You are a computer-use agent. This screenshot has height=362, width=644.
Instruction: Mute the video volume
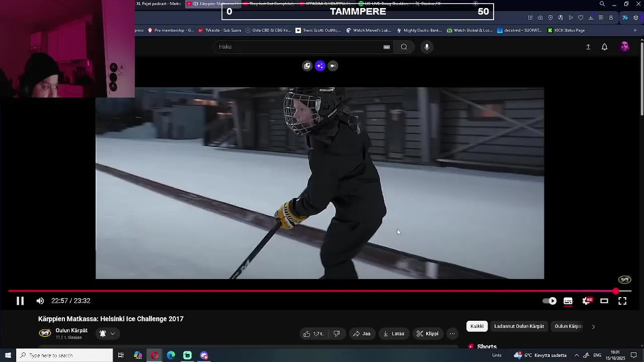click(40, 301)
